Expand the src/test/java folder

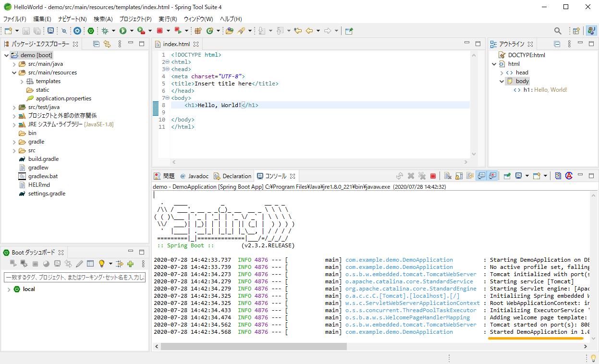(14, 107)
